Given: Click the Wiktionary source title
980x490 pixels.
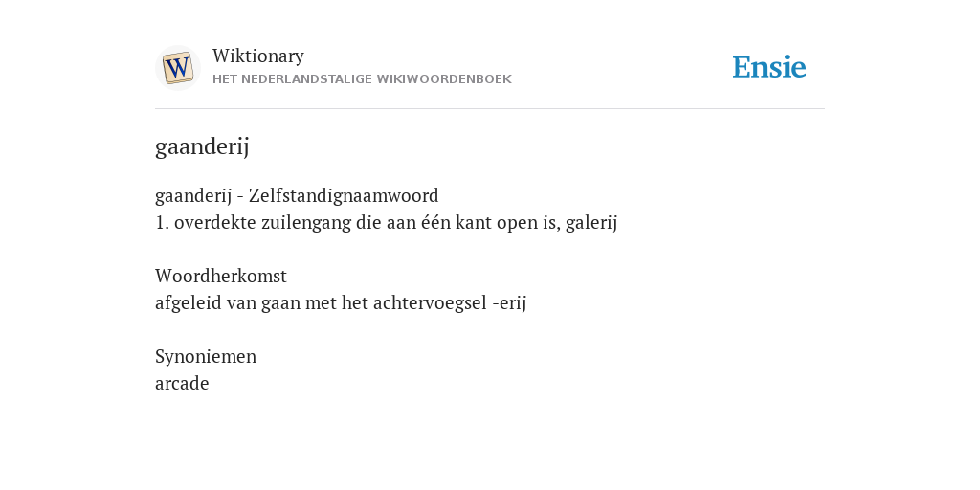Looking at the screenshot, I should pyautogui.click(x=258, y=56).
